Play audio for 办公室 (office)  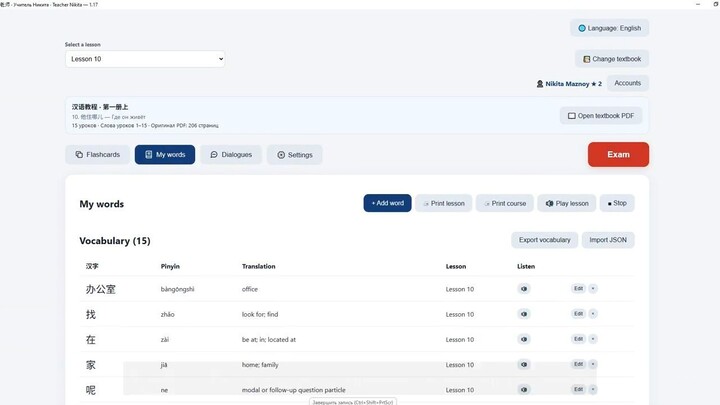[524, 289]
